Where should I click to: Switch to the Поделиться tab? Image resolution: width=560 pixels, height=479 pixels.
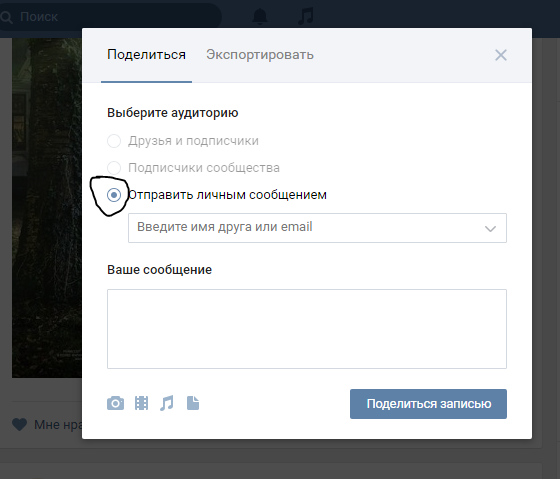point(146,55)
